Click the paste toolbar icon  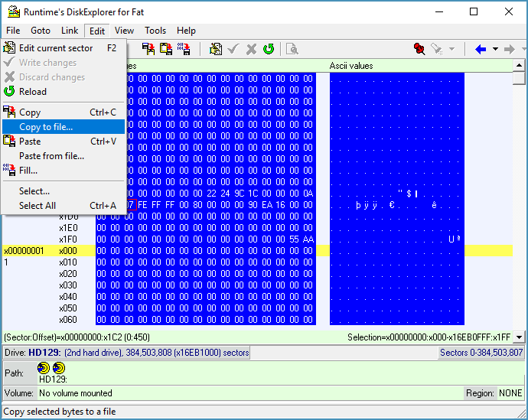[166, 49]
